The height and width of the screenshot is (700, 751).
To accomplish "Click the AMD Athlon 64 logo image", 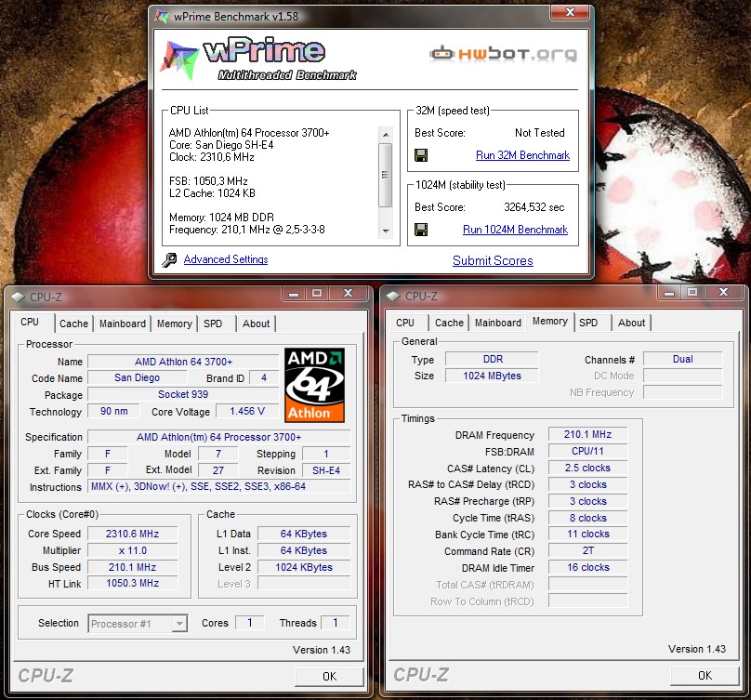I will (315, 385).
